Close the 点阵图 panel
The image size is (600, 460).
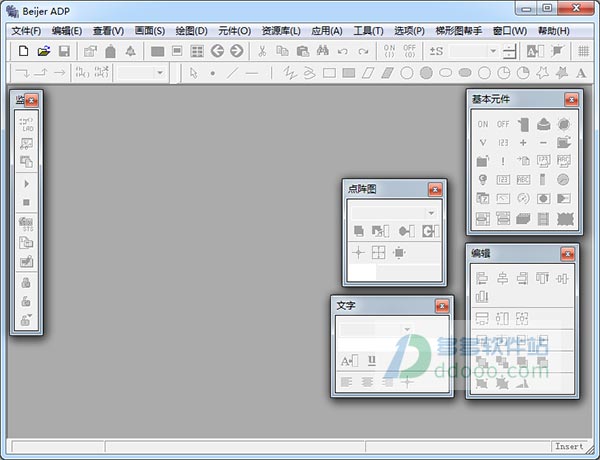click(435, 189)
